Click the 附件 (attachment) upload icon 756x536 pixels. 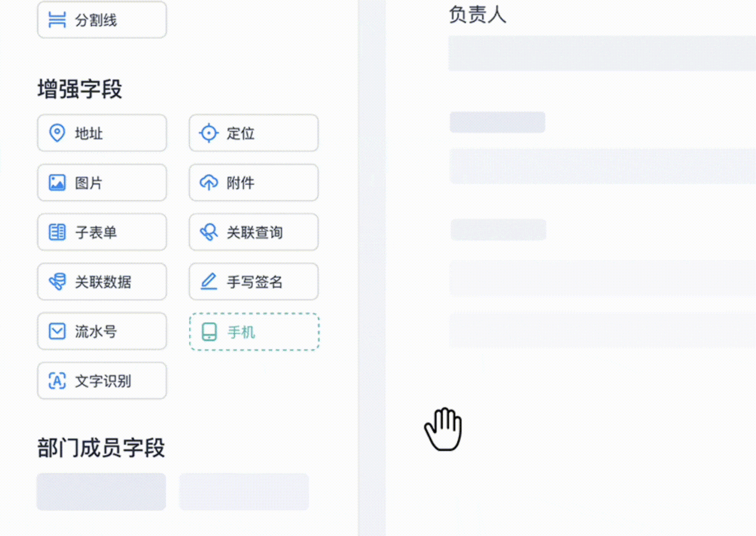208,182
